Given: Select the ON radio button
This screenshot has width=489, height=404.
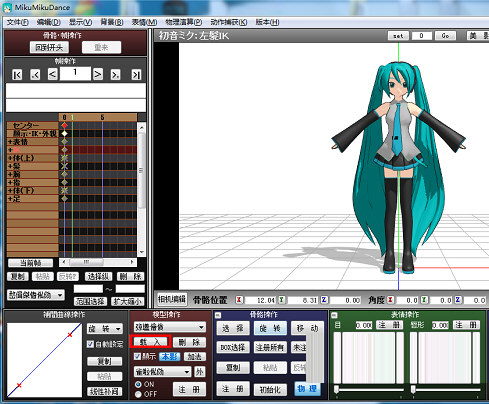Looking at the screenshot, I should (x=138, y=384).
